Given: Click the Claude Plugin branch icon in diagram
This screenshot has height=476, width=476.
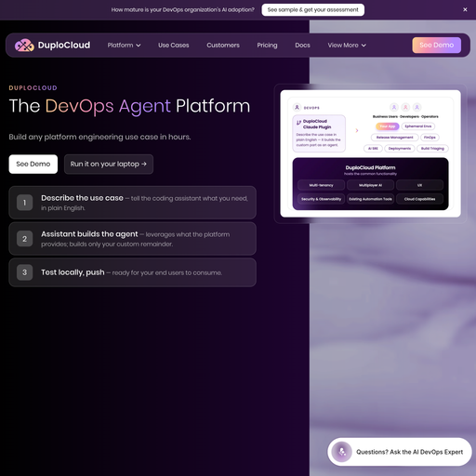Looking at the screenshot, I should point(298,123).
